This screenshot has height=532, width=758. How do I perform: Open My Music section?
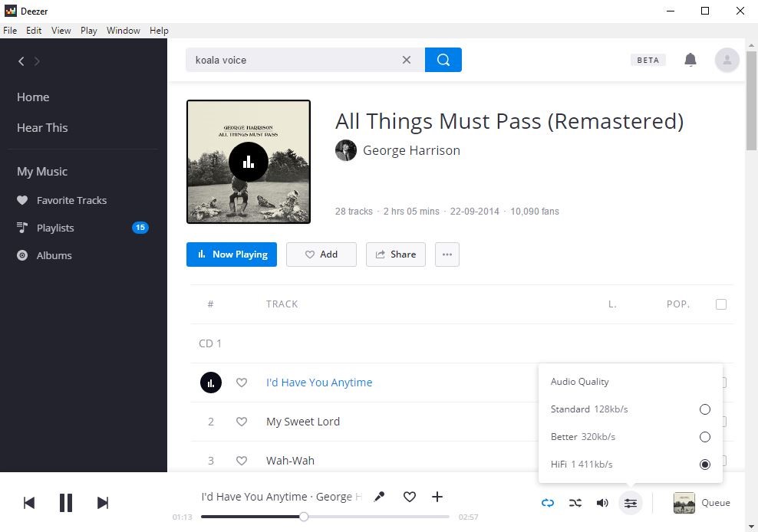coord(42,172)
